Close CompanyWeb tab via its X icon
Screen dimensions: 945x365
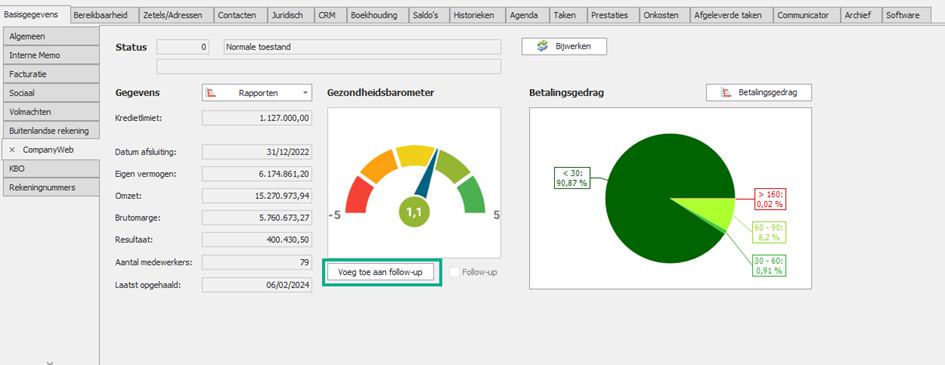pyautogui.click(x=12, y=150)
